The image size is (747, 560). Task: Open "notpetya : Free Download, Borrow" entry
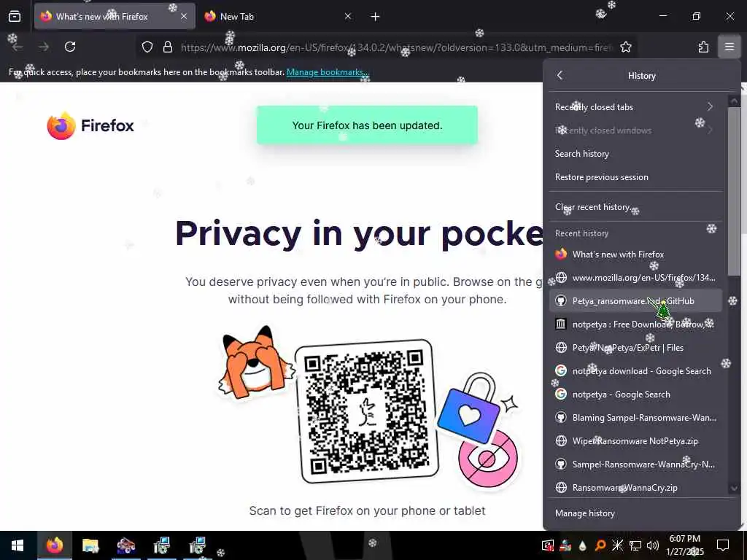(635, 324)
